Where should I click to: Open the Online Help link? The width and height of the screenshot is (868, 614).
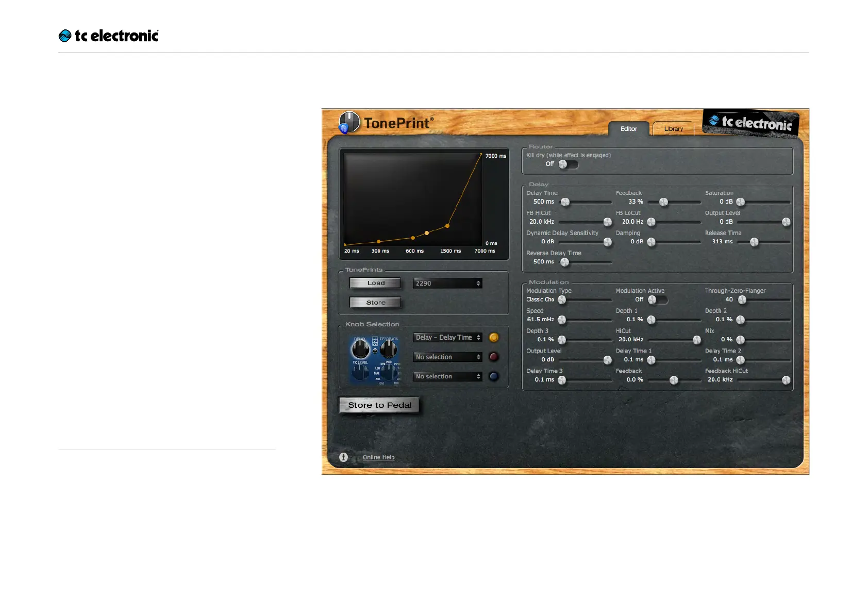[x=378, y=457]
